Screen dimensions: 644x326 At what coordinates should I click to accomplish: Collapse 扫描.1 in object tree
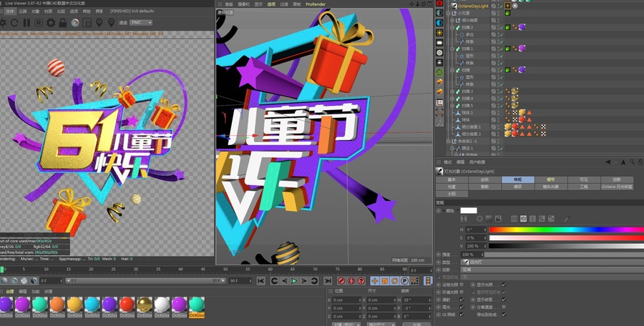tap(452, 49)
